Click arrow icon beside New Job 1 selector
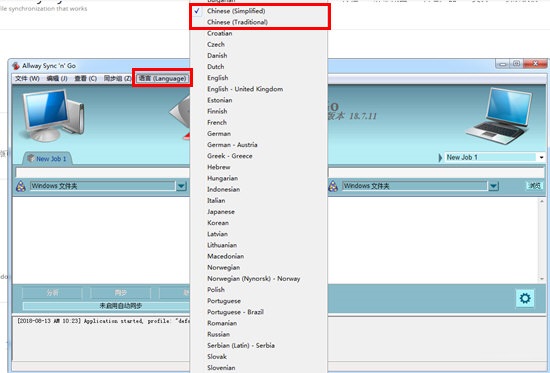 pos(440,158)
